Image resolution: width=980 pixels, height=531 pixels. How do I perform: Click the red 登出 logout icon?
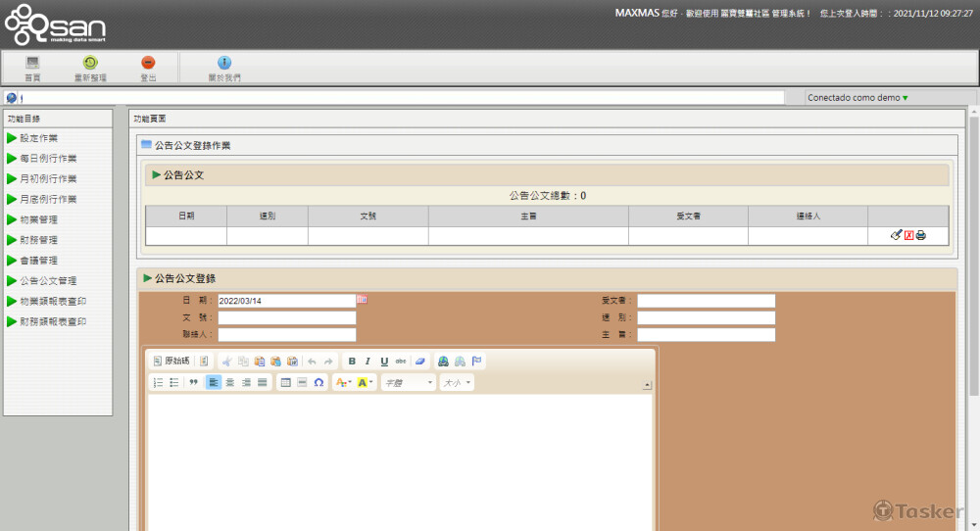pyautogui.click(x=148, y=63)
